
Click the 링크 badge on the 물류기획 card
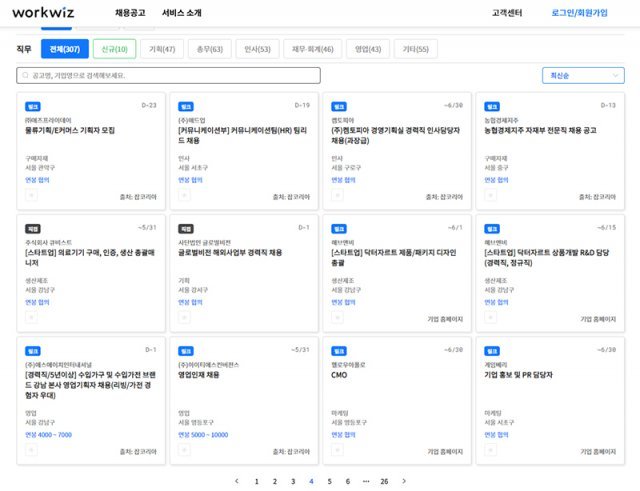[x=33, y=107]
